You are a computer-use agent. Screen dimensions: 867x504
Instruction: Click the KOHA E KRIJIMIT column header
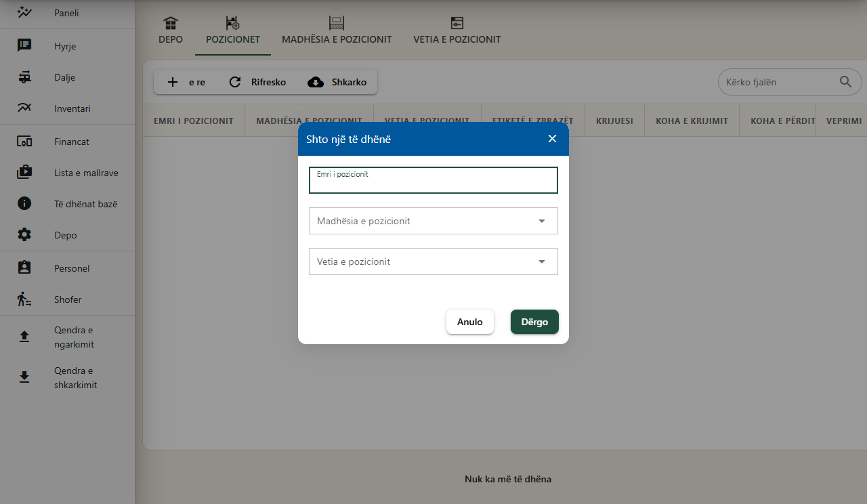[692, 121]
